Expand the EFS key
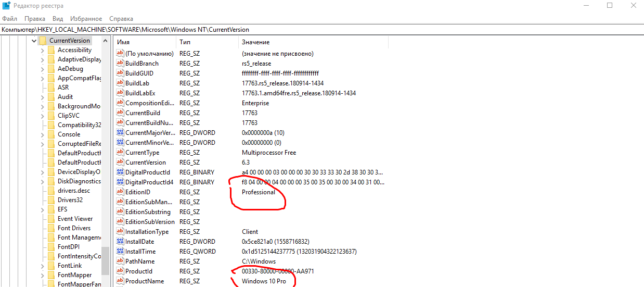 click(43, 209)
